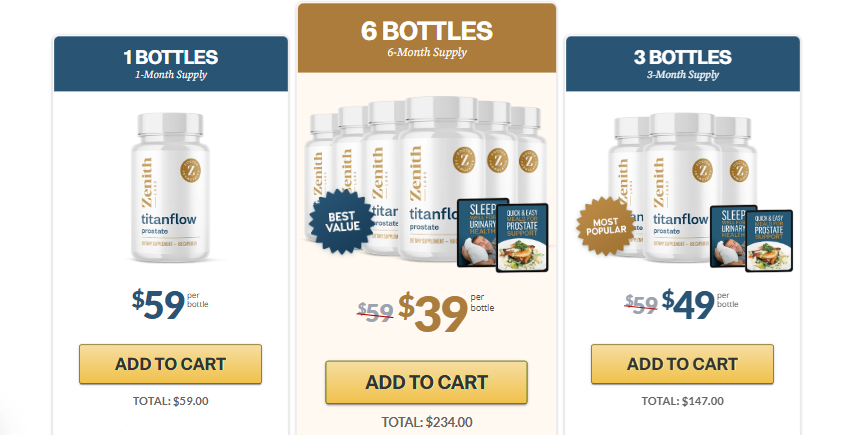Screen dimensions: 858x443
Task: Click the $59 per bottle price
Action: [160, 305]
